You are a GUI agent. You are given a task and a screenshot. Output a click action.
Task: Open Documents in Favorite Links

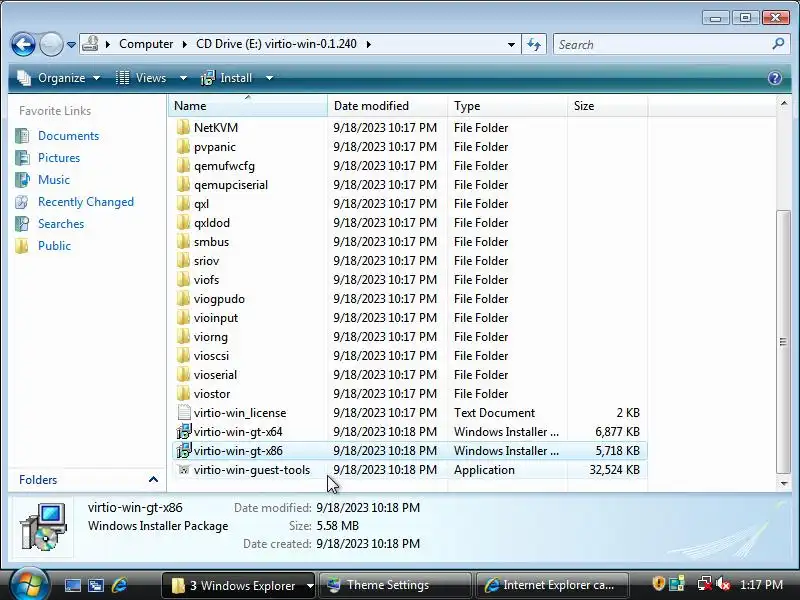(68, 136)
